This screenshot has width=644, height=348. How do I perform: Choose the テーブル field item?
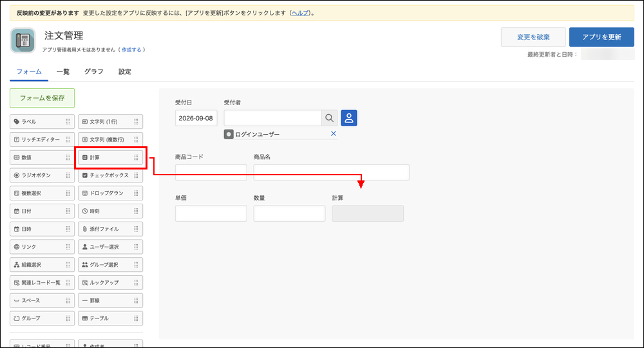111,318
